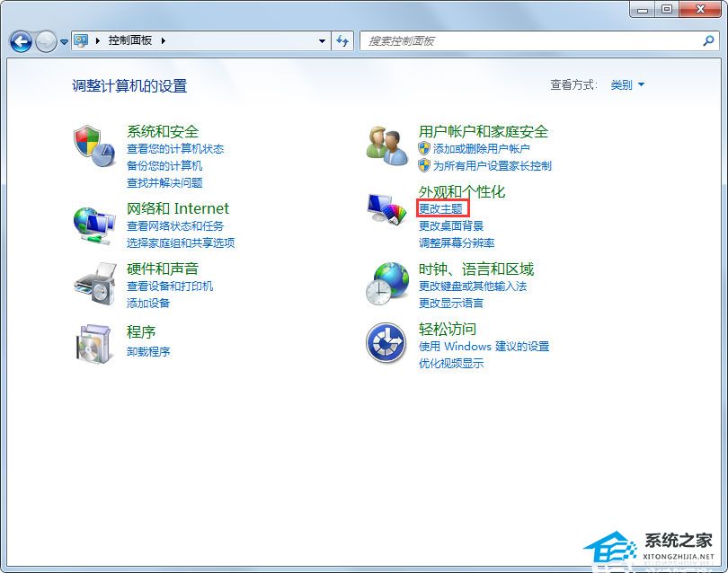Click the refresh button next to the address bar

click(x=342, y=40)
